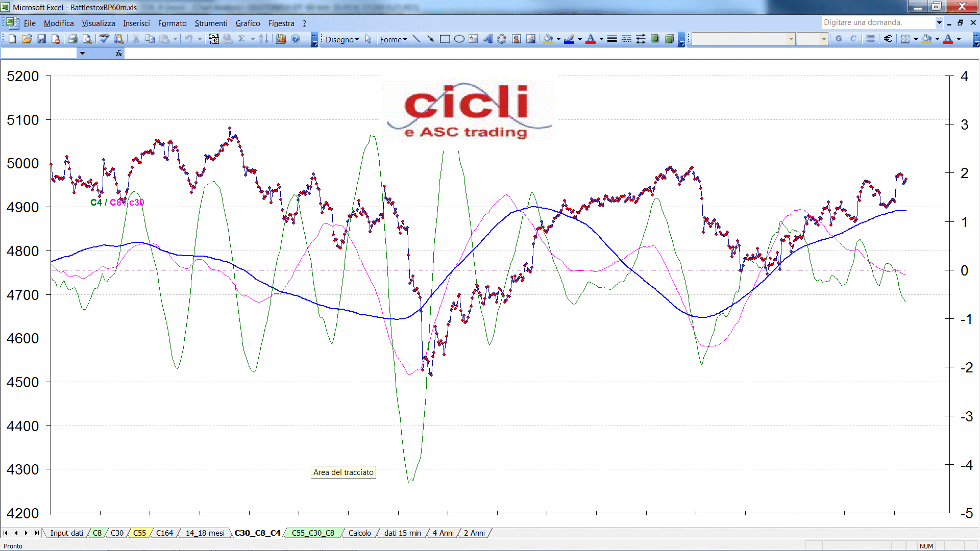Switch to the 14_18 mesi sheet

[x=205, y=533]
